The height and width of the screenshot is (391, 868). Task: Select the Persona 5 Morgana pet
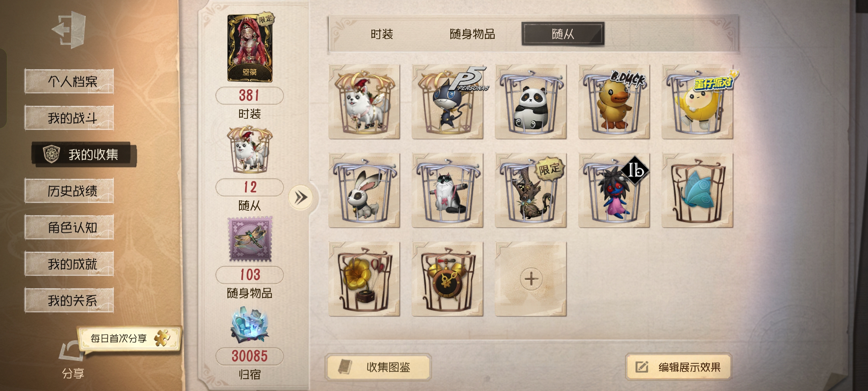[448, 102]
